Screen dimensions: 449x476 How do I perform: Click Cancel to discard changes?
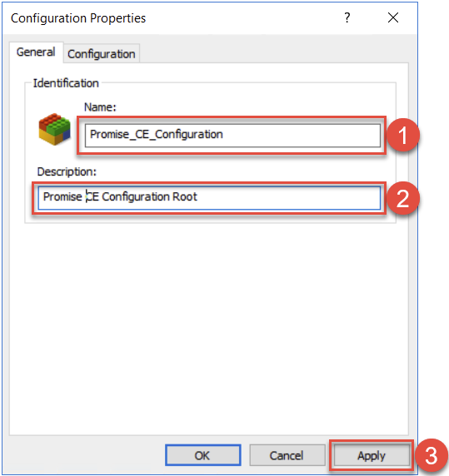coord(287,455)
